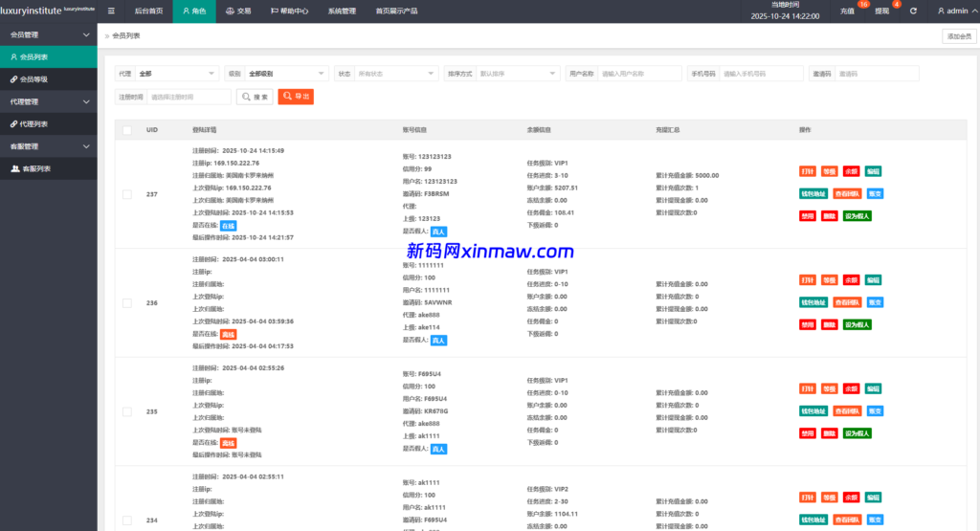Click the 会员列表 breadcrumb text
980x531 pixels.
point(126,35)
